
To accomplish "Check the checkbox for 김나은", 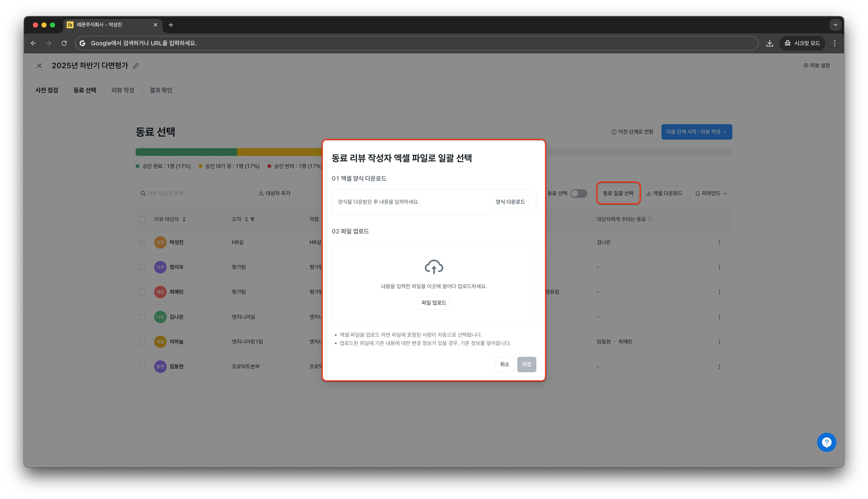I will tap(142, 317).
